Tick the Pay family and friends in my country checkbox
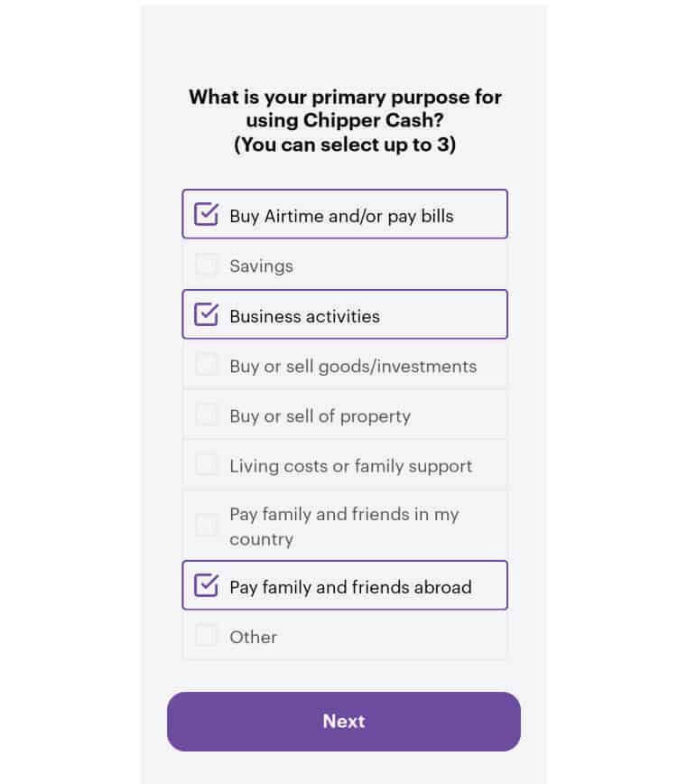 click(x=207, y=526)
